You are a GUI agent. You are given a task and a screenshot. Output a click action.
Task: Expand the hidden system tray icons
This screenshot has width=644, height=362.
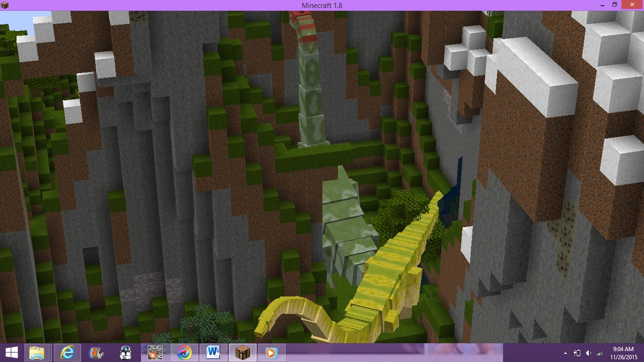coord(565,353)
